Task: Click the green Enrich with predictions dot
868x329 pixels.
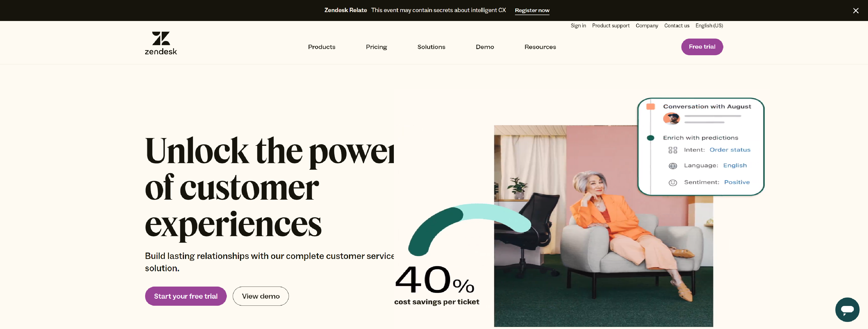Action: 650,138
